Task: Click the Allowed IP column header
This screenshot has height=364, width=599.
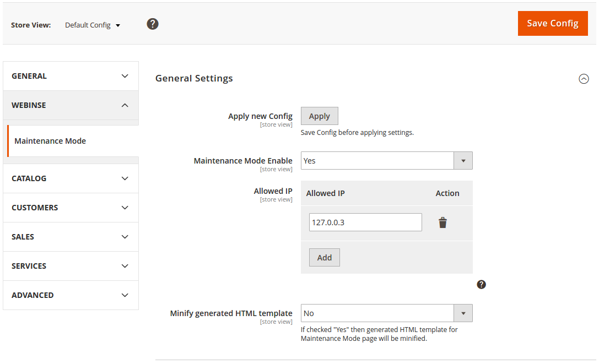Action: pyautogui.click(x=326, y=193)
